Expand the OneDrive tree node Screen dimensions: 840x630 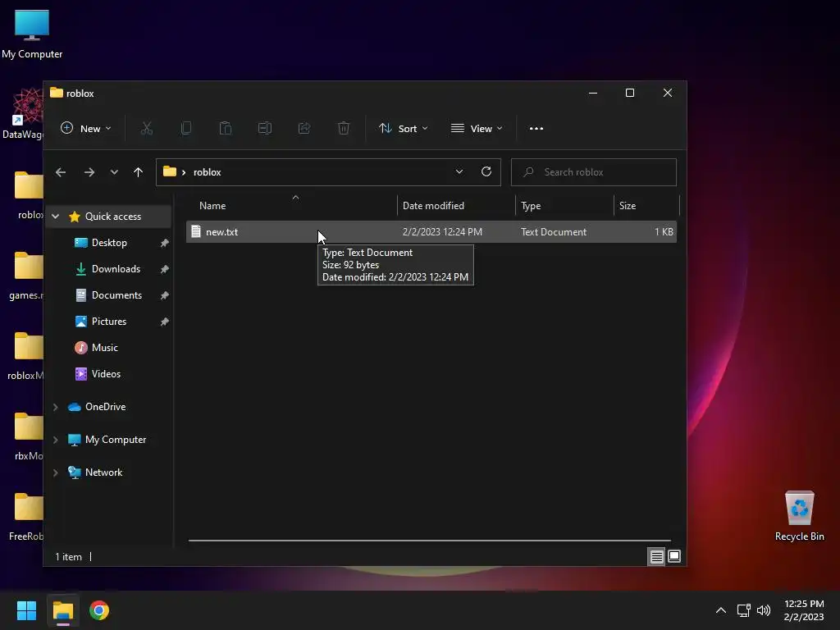(55, 407)
